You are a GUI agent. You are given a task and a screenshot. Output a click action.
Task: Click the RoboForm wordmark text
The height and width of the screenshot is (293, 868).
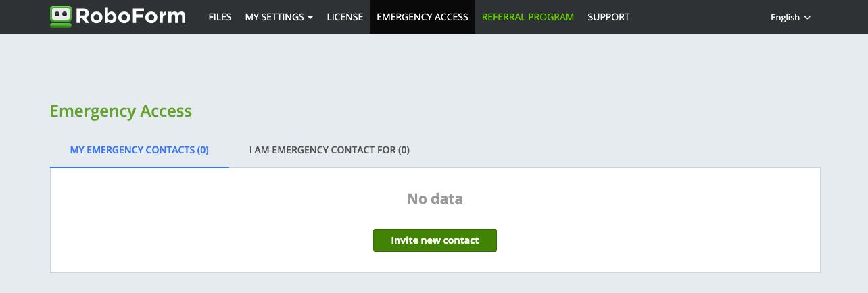tap(130, 16)
